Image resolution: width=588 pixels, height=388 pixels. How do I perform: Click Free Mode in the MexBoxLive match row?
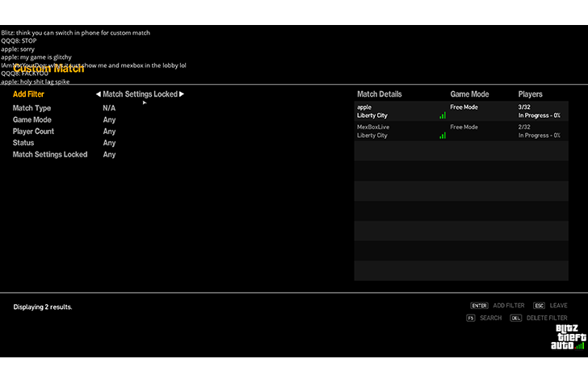point(464,127)
